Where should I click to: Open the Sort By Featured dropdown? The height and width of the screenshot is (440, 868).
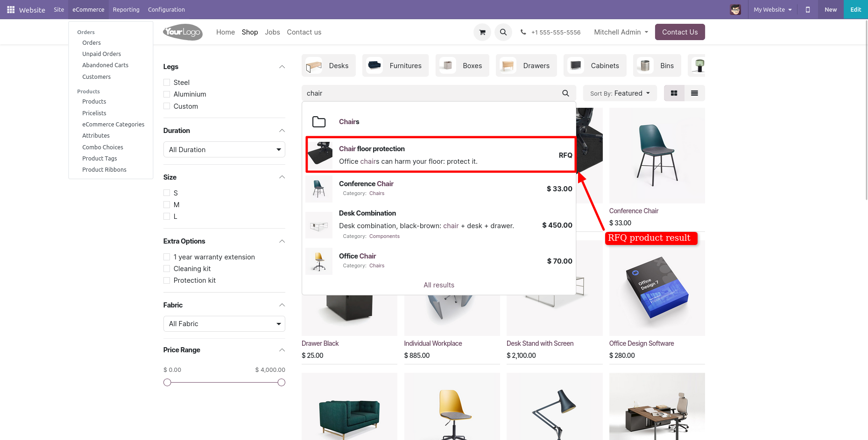coord(620,93)
